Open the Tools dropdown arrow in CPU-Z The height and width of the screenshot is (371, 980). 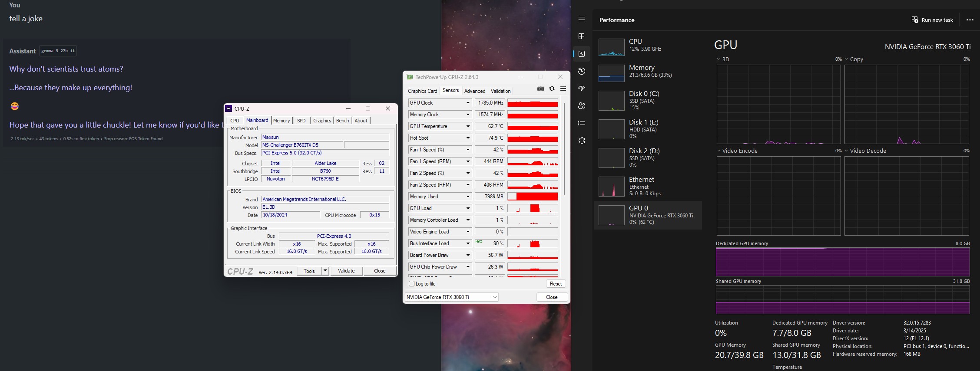click(324, 271)
